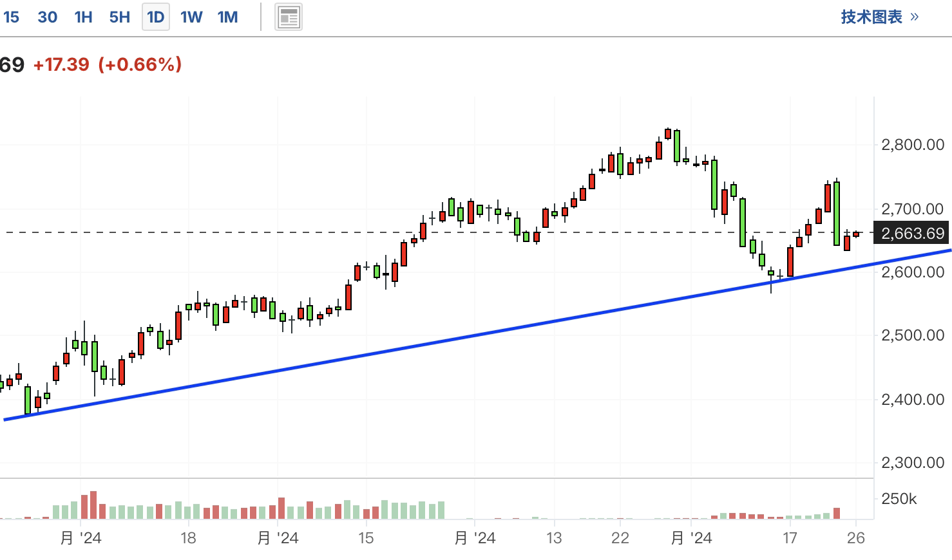
Task: Select the 5H chart interval
Action: tap(119, 17)
